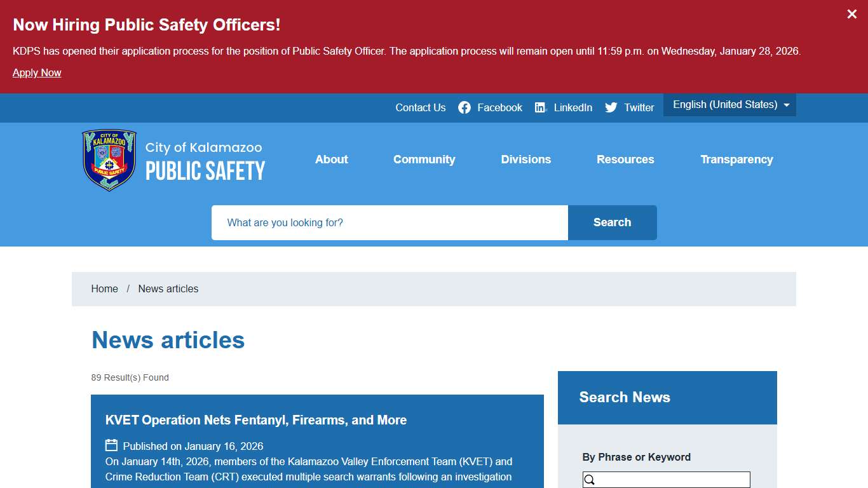This screenshot has width=868, height=488.
Task: Click the magnifier icon in Search News box
Action: pos(588,480)
